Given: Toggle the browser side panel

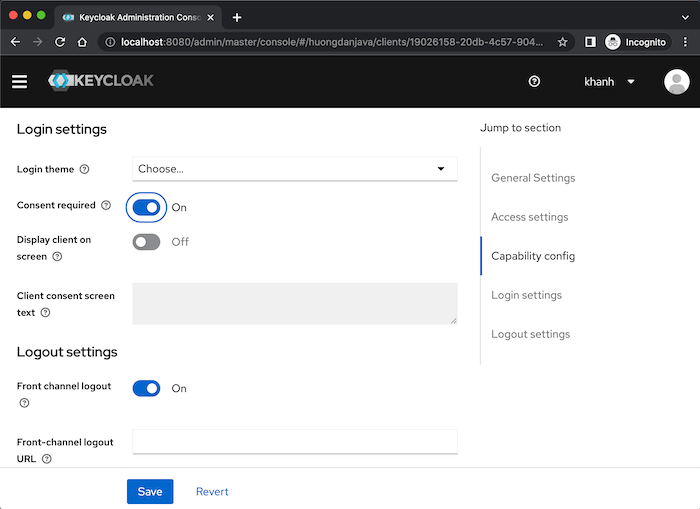Looking at the screenshot, I should pos(590,42).
